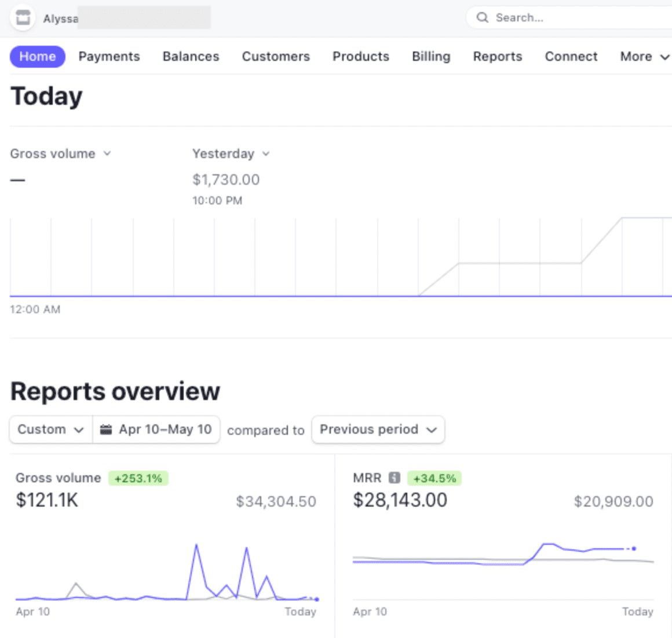Open the Reports tab
This screenshot has width=672, height=638.
[497, 57]
